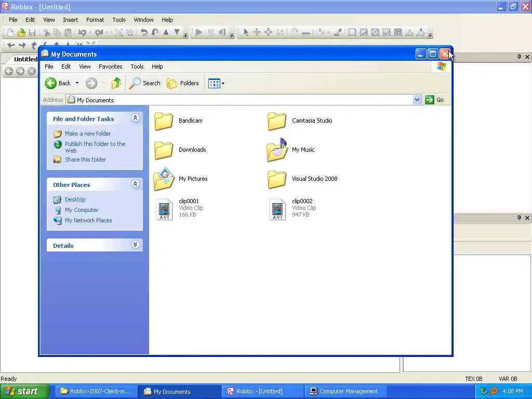
Task: Click the Copy icon in Roblox toolbar
Action: coord(57,33)
